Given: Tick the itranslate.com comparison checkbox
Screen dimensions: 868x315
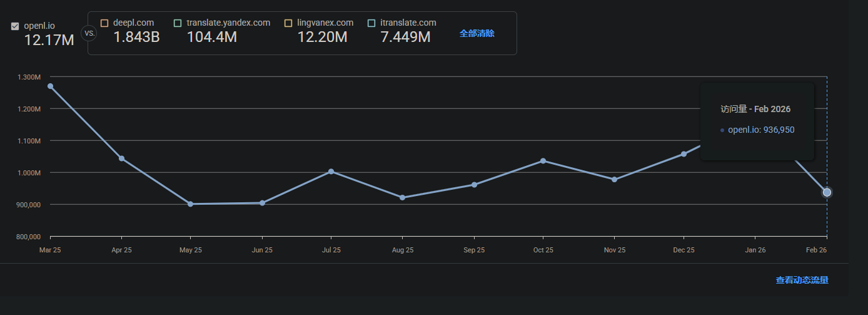Looking at the screenshot, I should pos(371,23).
